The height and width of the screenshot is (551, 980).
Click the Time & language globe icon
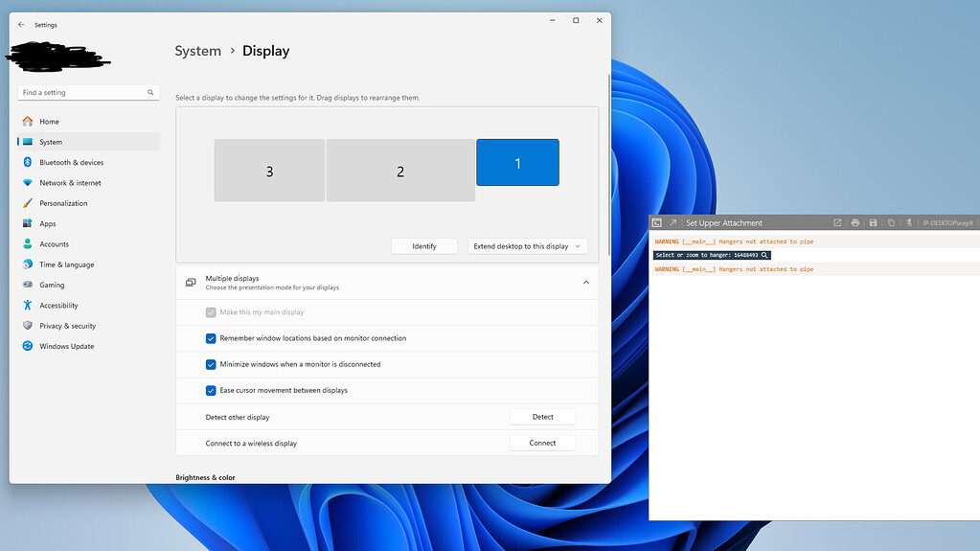pyautogui.click(x=28, y=264)
